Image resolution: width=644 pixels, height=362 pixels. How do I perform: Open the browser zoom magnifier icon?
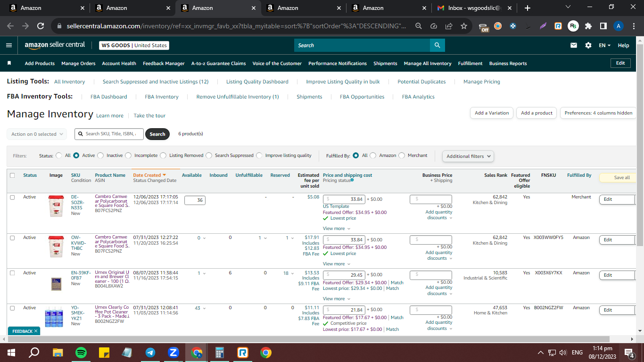[x=419, y=26]
